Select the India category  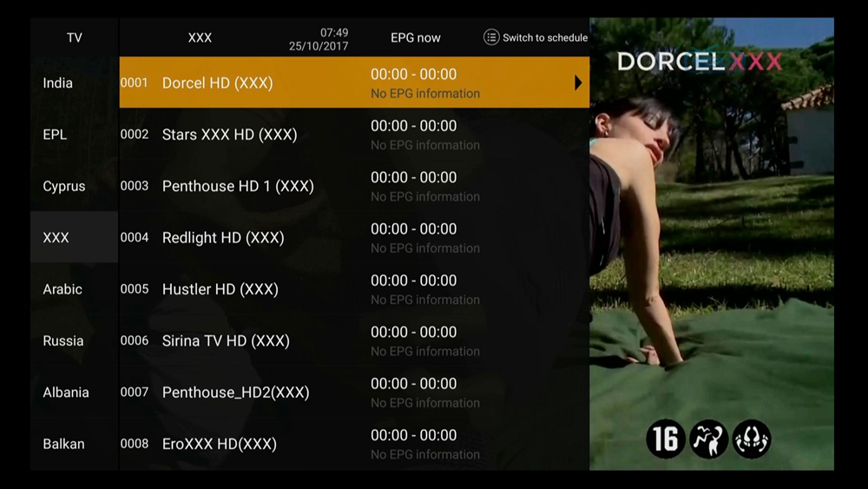click(x=74, y=83)
